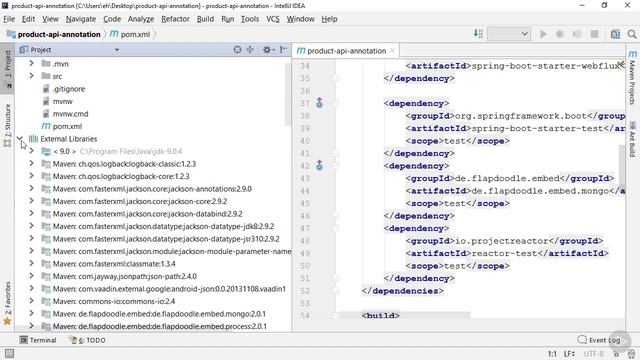Select the product-api-annotation editor tab

[x=346, y=51]
